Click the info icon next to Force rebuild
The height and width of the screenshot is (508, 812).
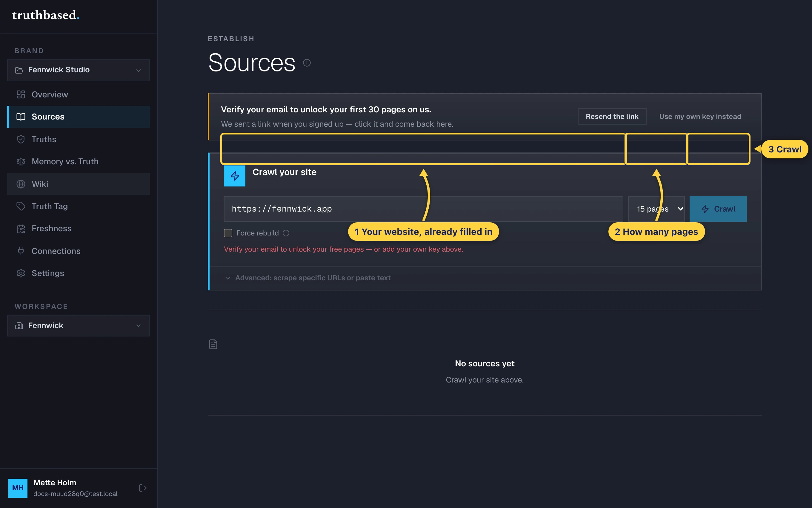point(286,233)
